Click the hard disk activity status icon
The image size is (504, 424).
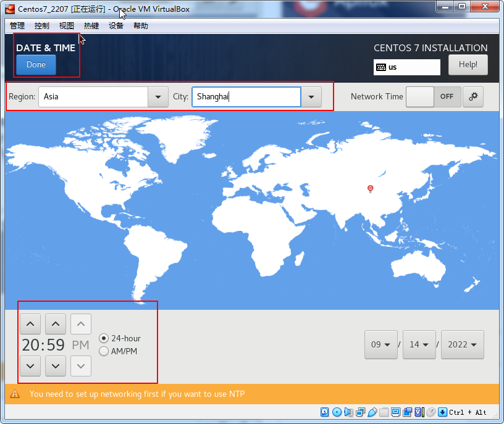point(325,412)
